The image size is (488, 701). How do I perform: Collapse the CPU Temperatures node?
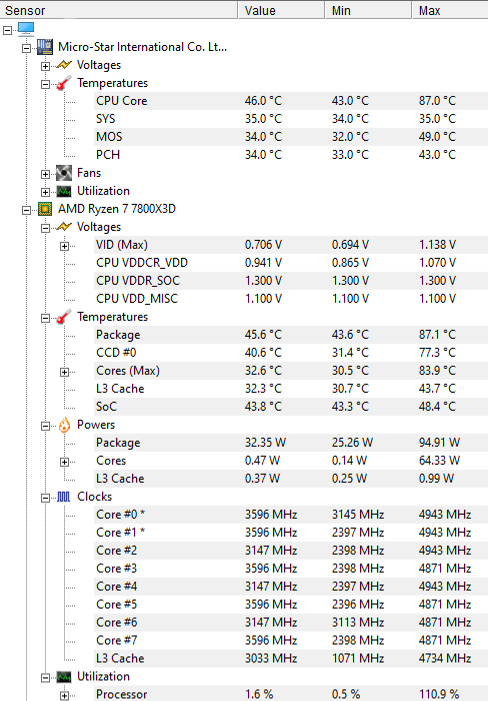coord(45,318)
